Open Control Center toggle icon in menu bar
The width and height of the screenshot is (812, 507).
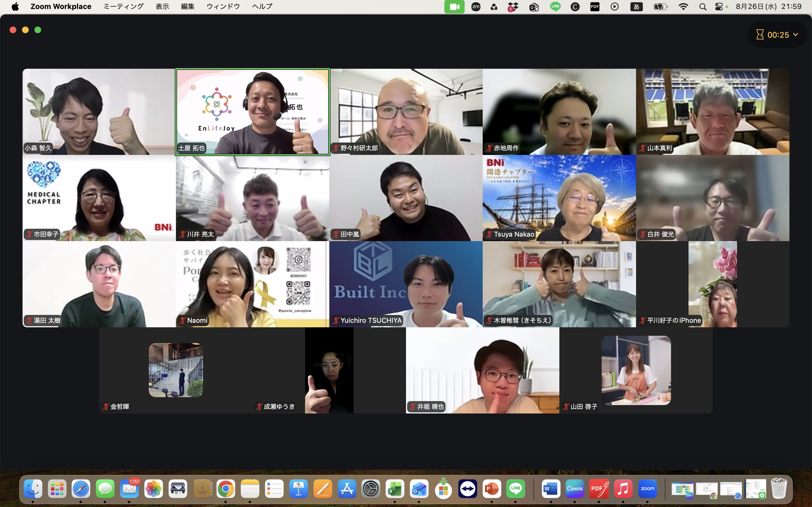[719, 7]
